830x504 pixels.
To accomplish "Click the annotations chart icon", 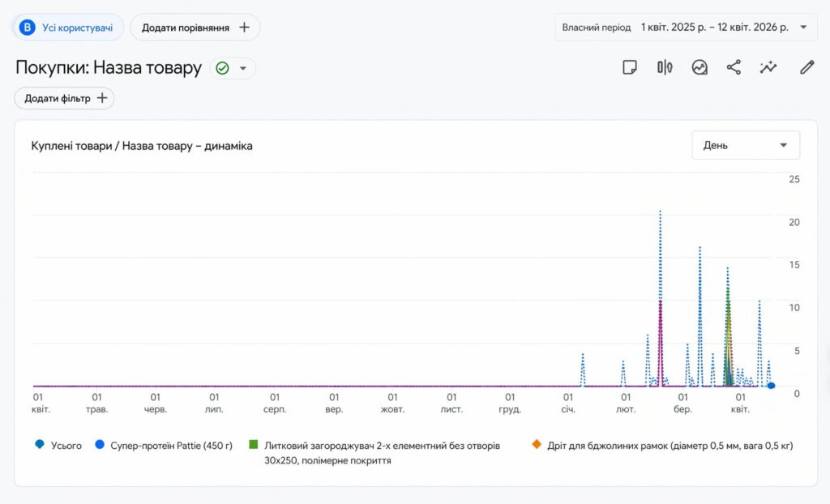I will pos(700,67).
